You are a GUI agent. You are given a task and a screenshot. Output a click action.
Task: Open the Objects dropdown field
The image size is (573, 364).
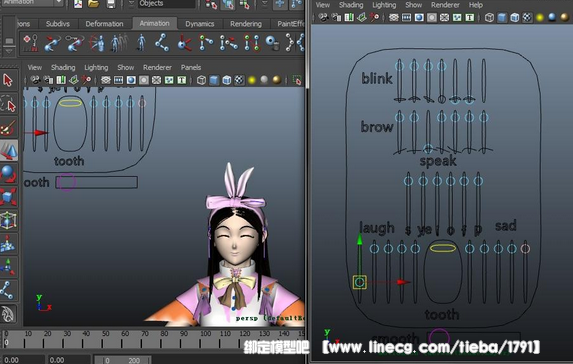pyautogui.click(x=166, y=4)
